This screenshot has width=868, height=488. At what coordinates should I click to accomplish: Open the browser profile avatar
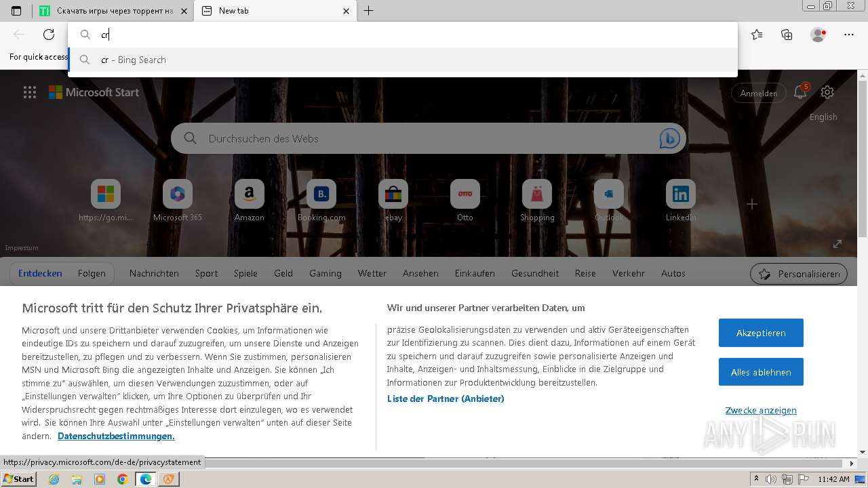tap(818, 35)
